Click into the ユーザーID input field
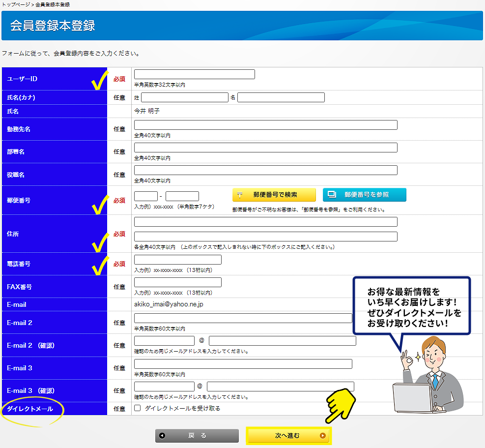The image size is (485, 448). tap(194, 74)
